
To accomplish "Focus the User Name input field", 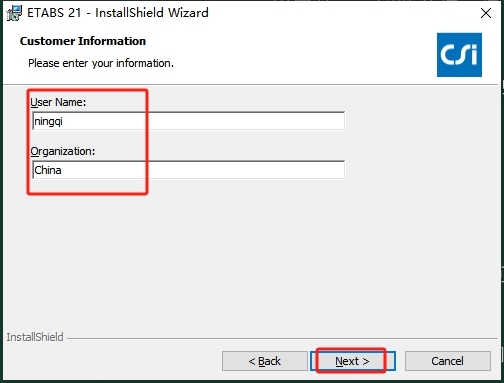I will 189,121.
